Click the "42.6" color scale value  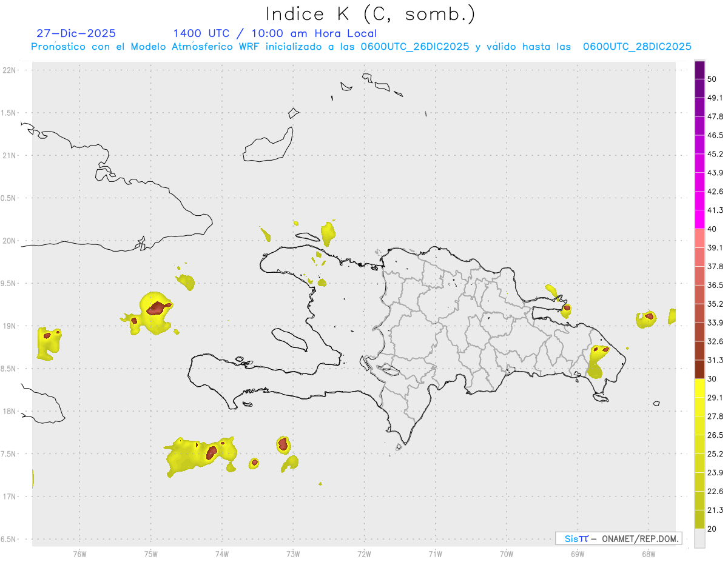tap(715, 192)
